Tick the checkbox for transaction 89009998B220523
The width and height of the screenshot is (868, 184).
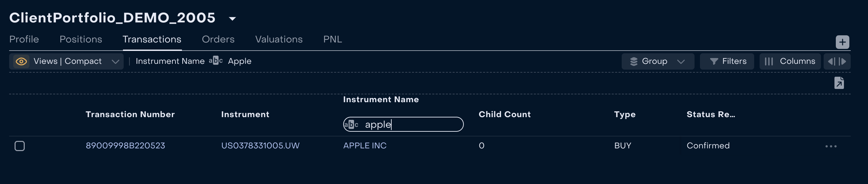(20, 146)
